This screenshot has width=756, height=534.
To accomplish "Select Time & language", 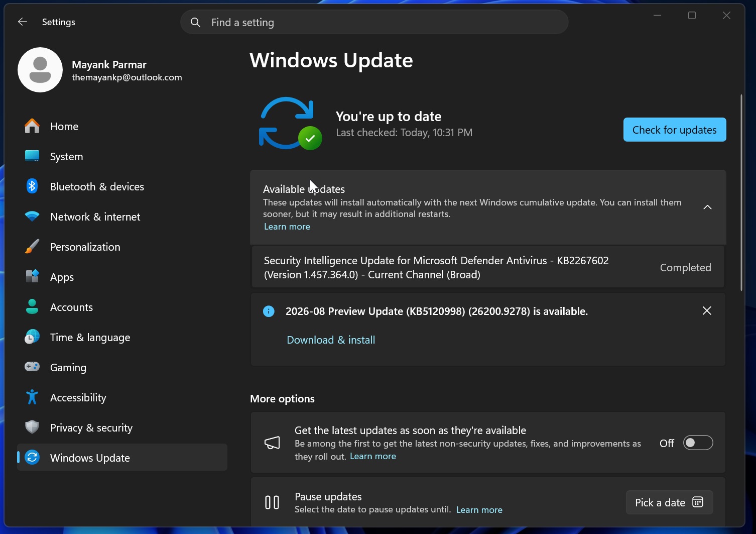I will pyautogui.click(x=122, y=337).
